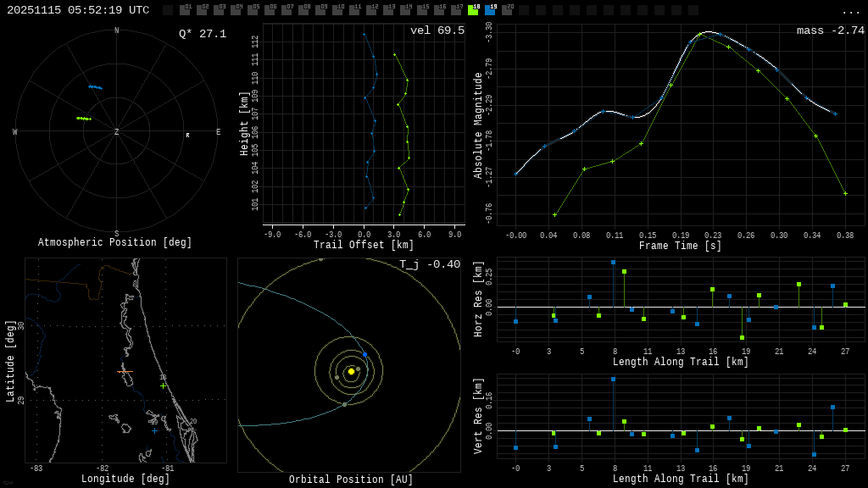
Task: Select station 10 box in top bar
Action: pyautogui.click(x=337, y=10)
